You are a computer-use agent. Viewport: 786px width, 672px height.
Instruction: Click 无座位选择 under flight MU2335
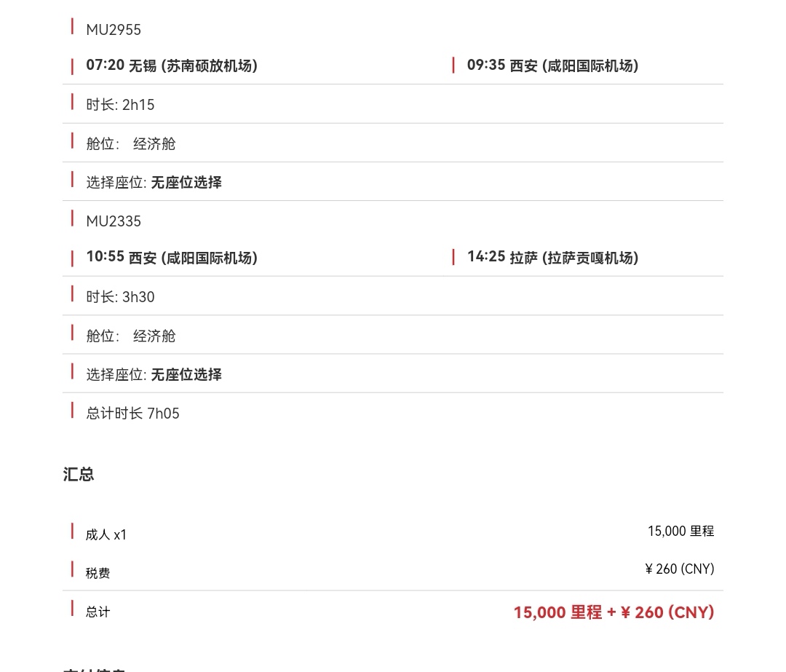tap(186, 374)
